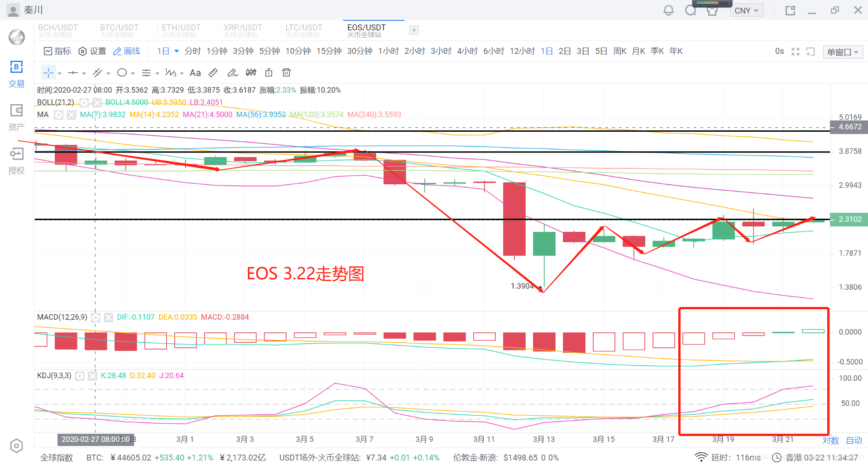Select the 15分钟 period
The image size is (868, 465).
pyautogui.click(x=329, y=51)
